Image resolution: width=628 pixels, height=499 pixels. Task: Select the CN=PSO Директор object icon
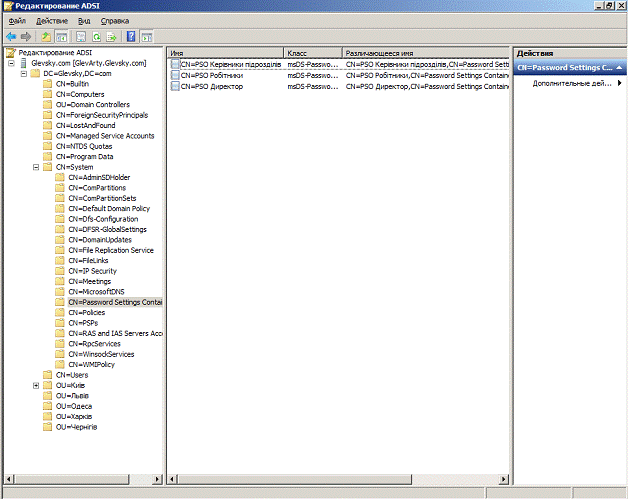pos(175,87)
